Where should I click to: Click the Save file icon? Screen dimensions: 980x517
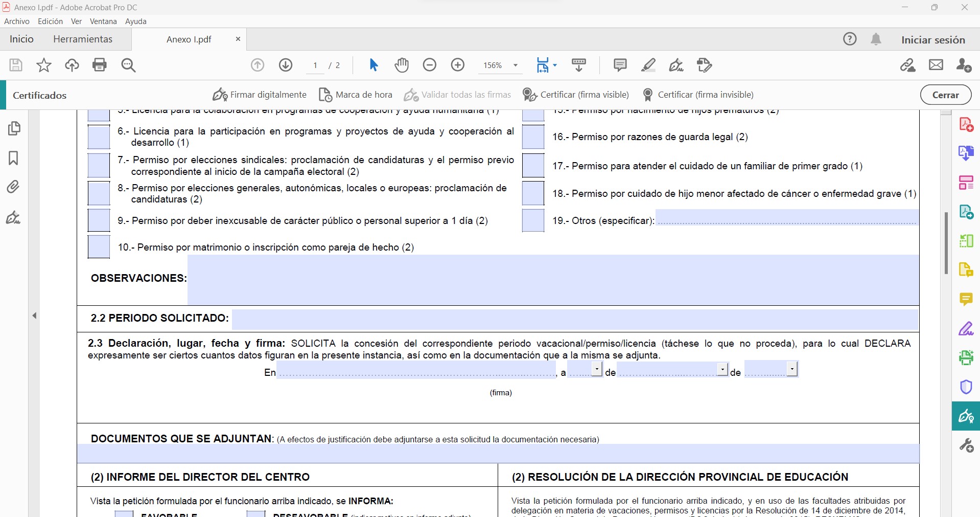click(16, 65)
